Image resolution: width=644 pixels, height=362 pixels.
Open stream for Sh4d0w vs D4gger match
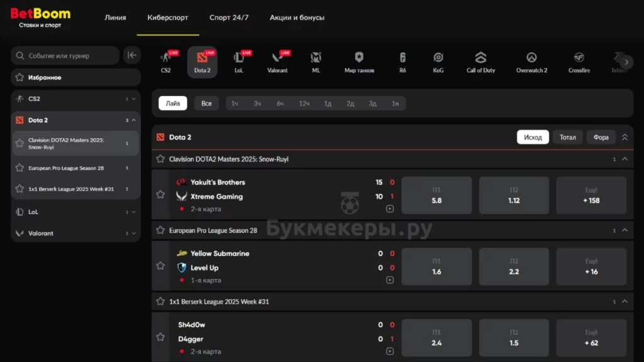coord(390,351)
